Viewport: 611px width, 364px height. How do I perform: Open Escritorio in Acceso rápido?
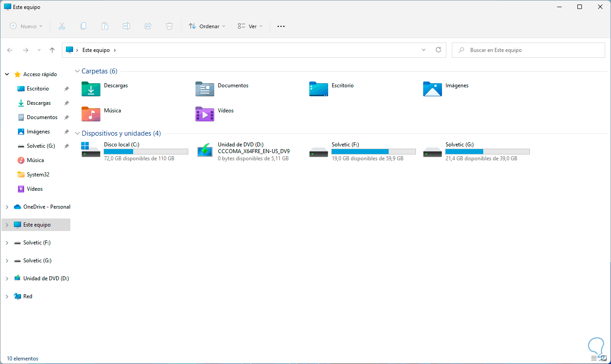point(38,89)
